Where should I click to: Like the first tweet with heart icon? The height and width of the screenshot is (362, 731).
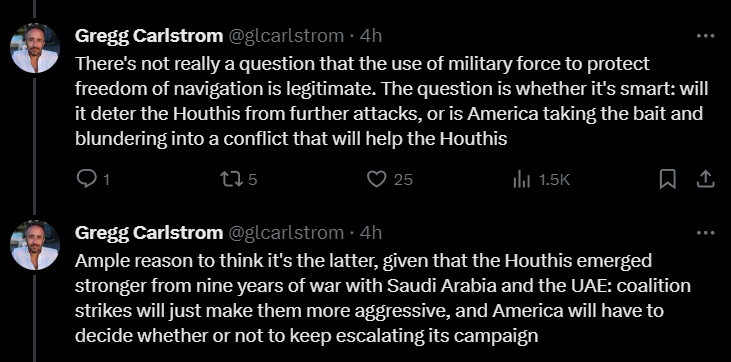coord(377,180)
